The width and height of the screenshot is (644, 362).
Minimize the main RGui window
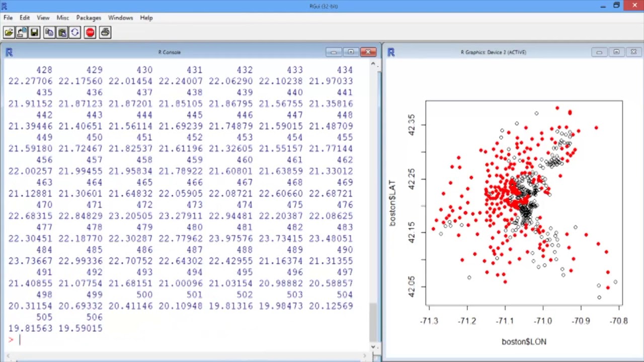coord(603,6)
